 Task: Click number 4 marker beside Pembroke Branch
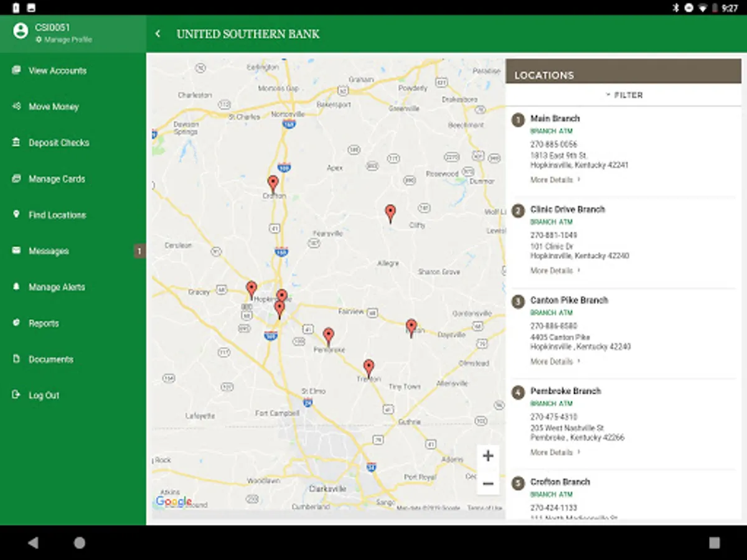(x=518, y=392)
